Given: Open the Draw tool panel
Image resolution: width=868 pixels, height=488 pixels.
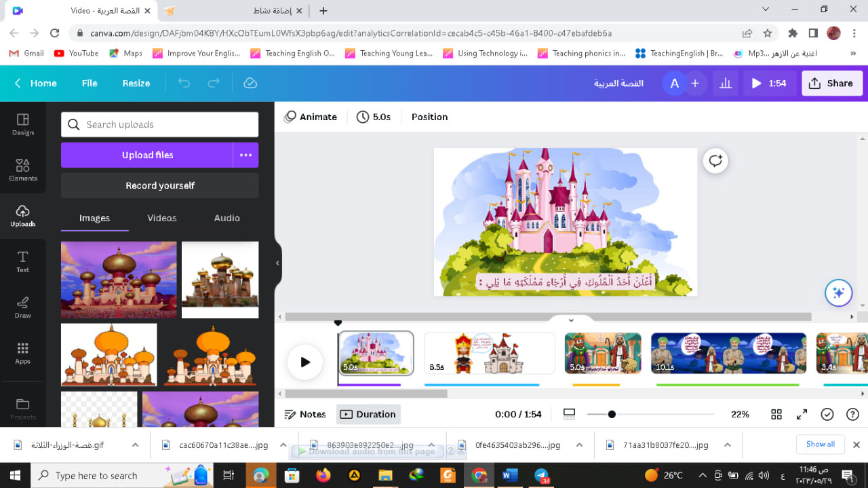Looking at the screenshot, I should [22, 307].
